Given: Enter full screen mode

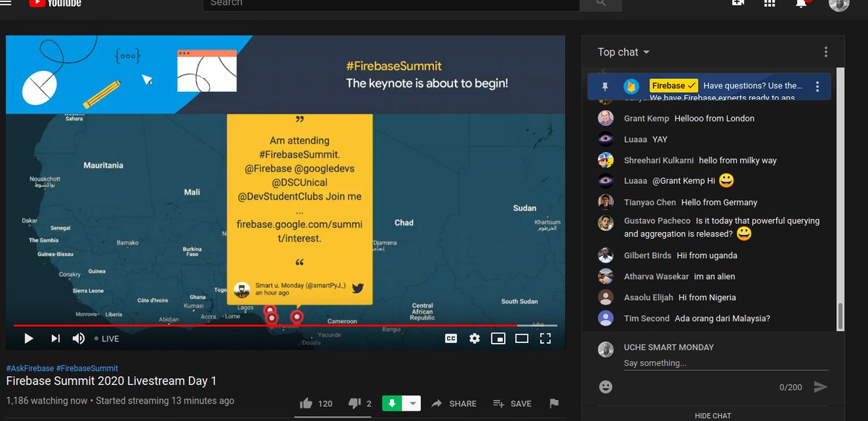Looking at the screenshot, I should [545, 338].
